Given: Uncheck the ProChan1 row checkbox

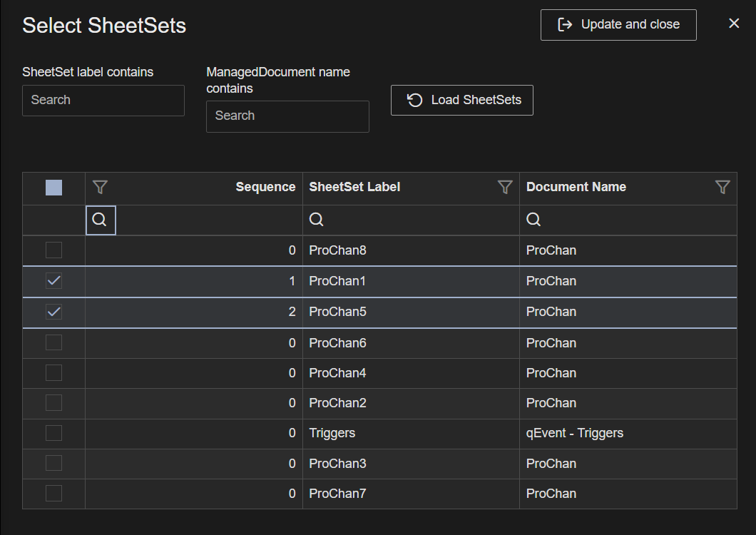Looking at the screenshot, I should [53, 281].
